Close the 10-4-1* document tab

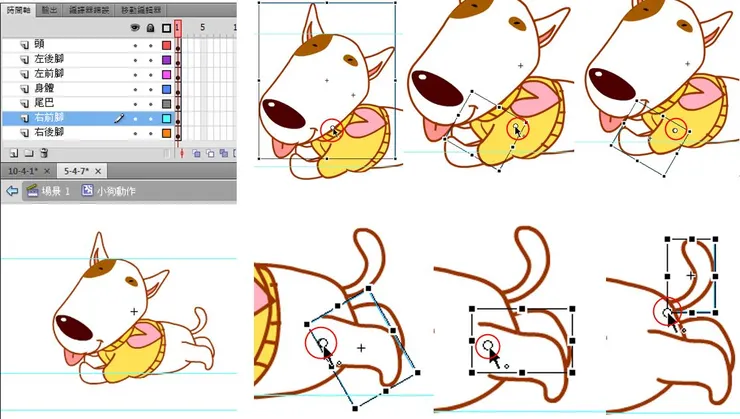pos(47,171)
